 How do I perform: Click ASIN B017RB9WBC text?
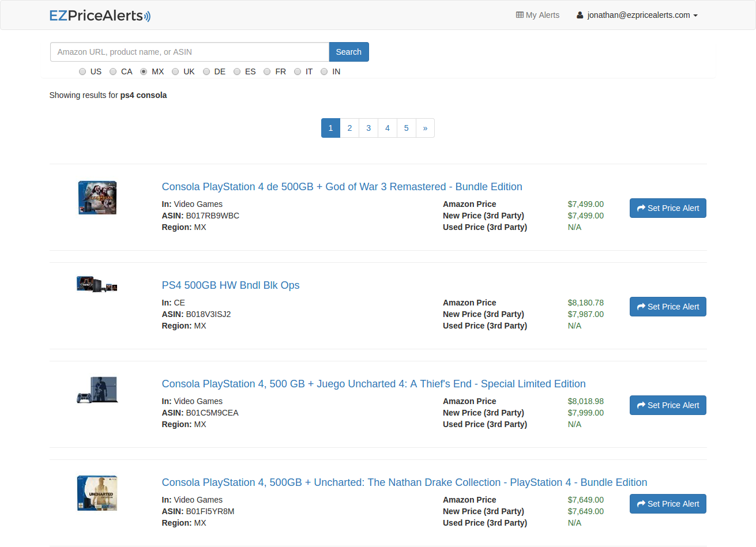[x=201, y=216]
